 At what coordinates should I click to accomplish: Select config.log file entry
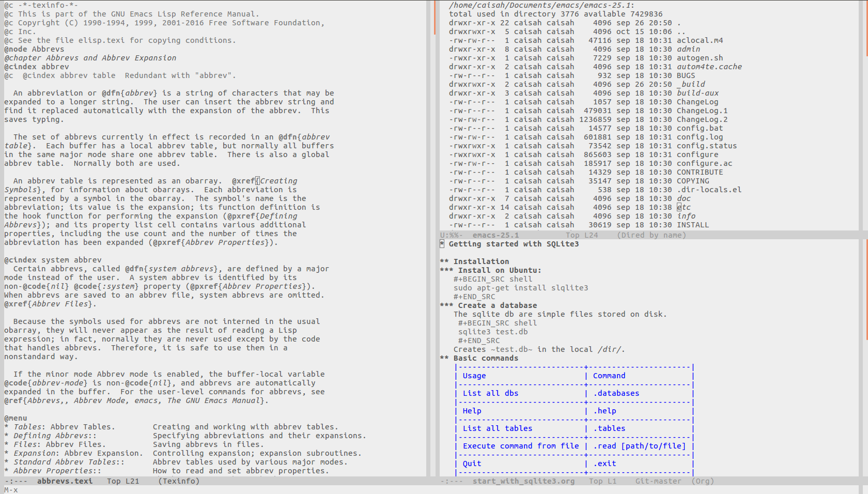tap(700, 137)
